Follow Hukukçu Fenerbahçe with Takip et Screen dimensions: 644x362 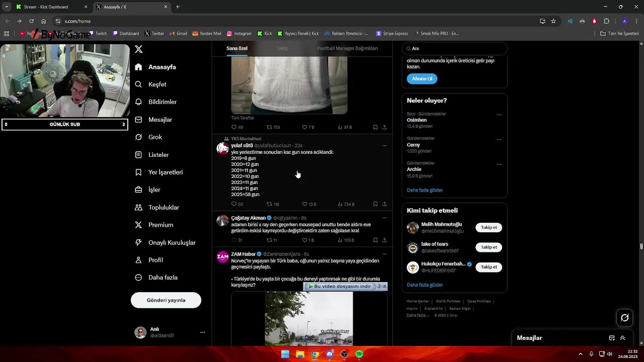coord(489,267)
